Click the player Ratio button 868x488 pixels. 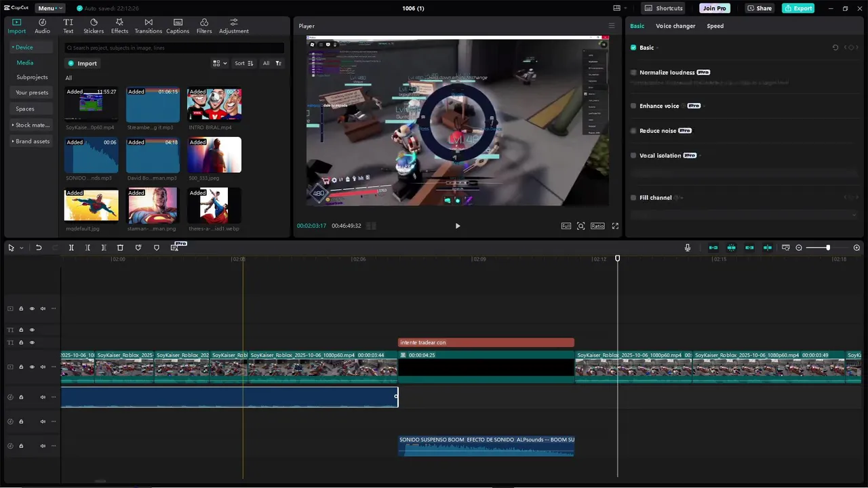[597, 226]
